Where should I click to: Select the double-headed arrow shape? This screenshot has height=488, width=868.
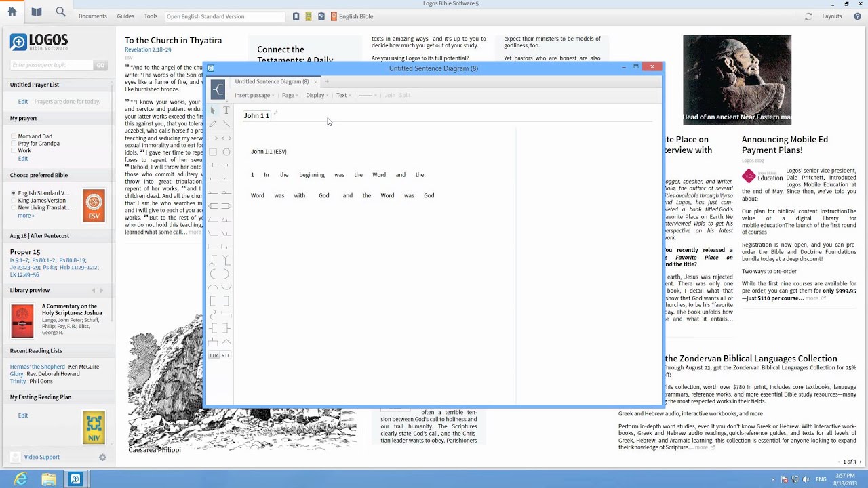pyautogui.click(x=226, y=138)
